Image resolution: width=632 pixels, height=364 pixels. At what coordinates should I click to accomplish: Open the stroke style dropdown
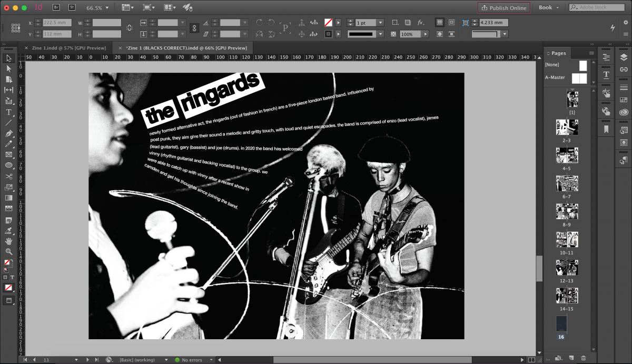pyautogui.click(x=380, y=34)
